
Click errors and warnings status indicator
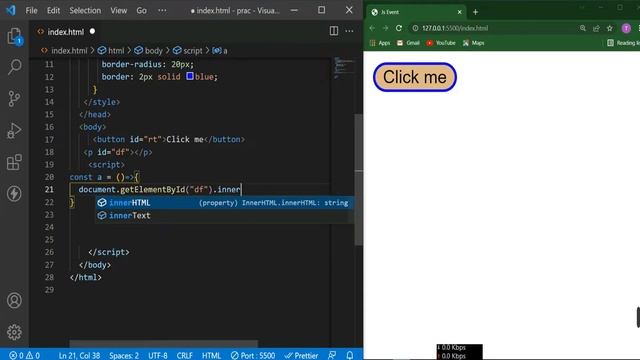pyautogui.click(x=25, y=355)
